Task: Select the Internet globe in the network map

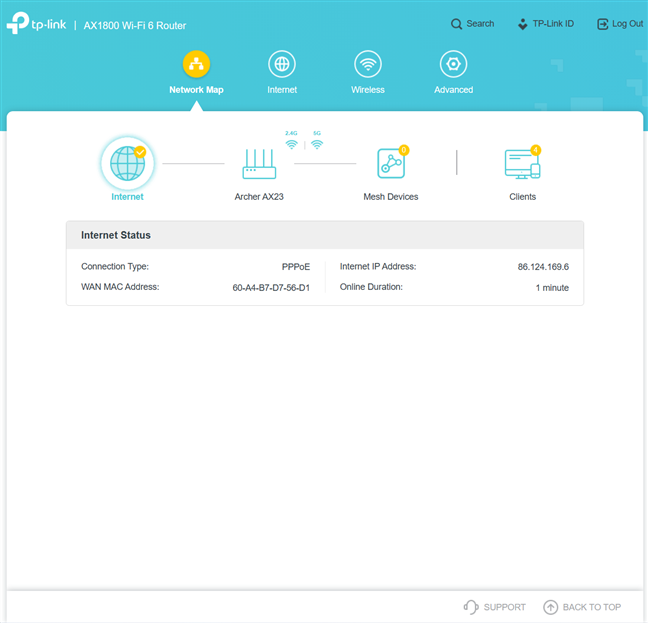Action: [127, 163]
